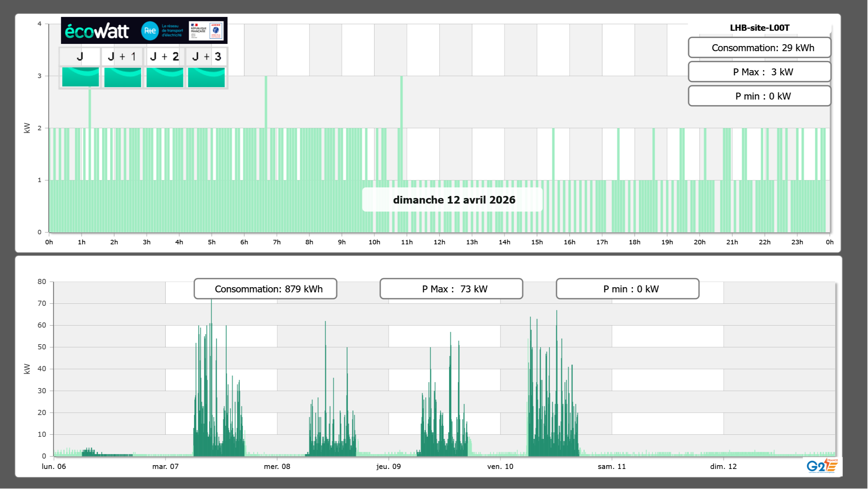Click the République Française ADEME logo
Screen dimensions: 868x489
tap(206, 31)
